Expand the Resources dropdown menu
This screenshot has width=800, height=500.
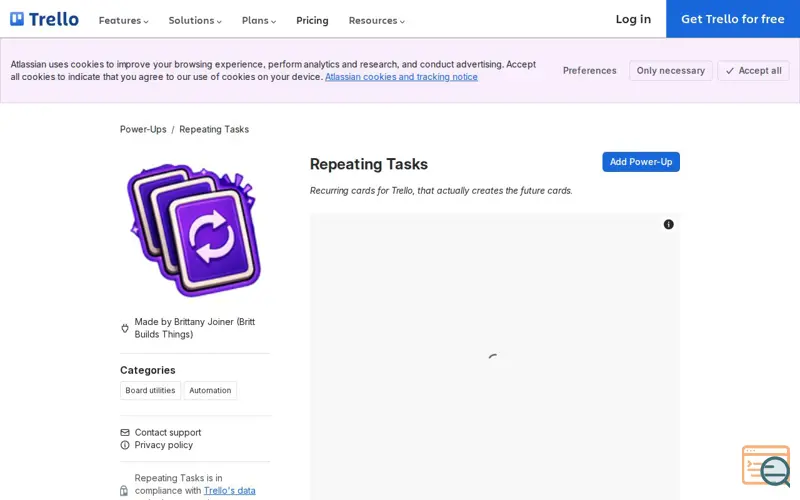(x=377, y=20)
